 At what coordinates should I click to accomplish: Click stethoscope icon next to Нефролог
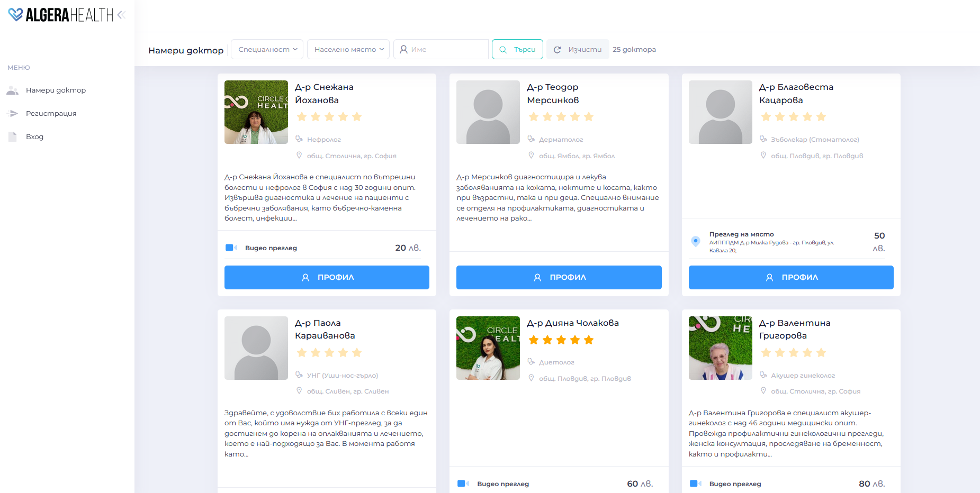(x=299, y=139)
